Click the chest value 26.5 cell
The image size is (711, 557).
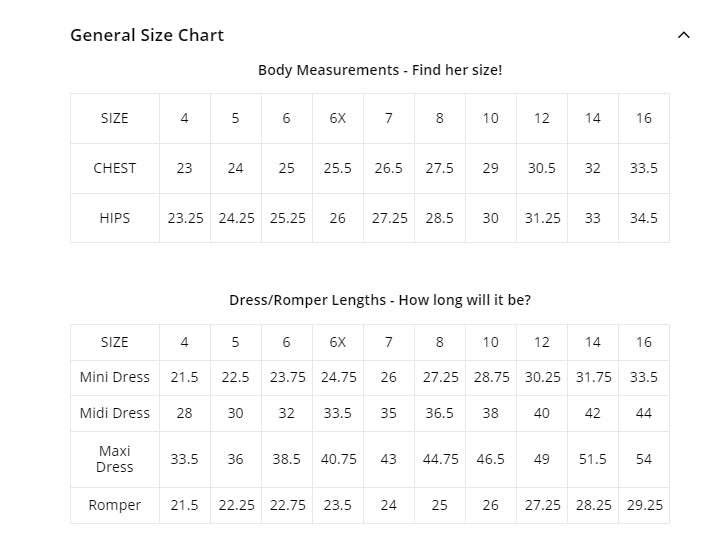tap(389, 168)
